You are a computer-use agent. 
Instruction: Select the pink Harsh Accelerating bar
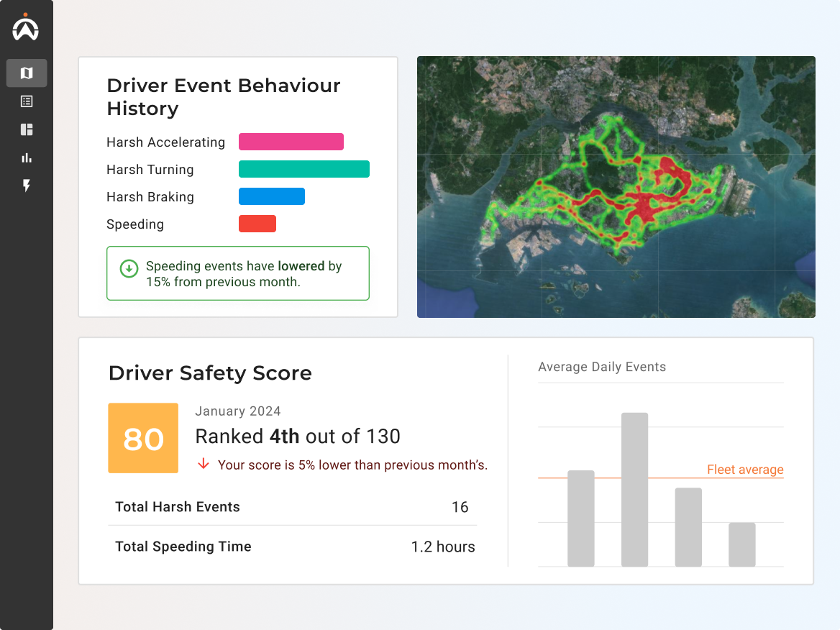[291, 142]
